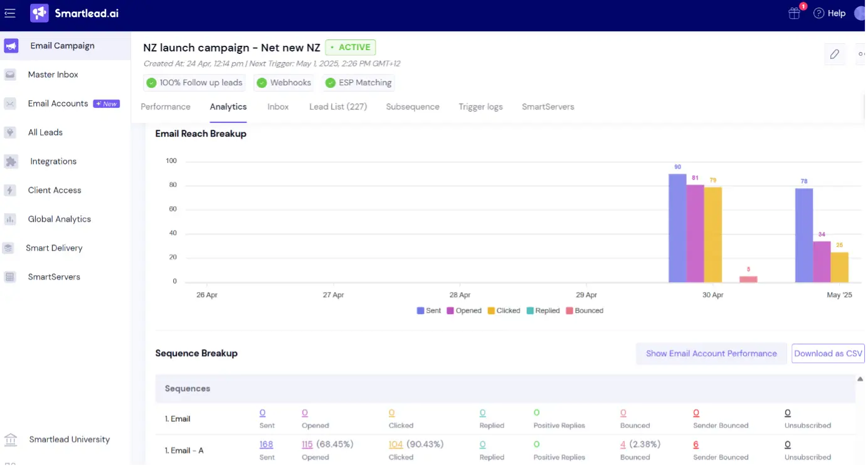The height and width of the screenshot is (467, 868).
Task: Open the gift notifications icon
Action: coord(795,13)
